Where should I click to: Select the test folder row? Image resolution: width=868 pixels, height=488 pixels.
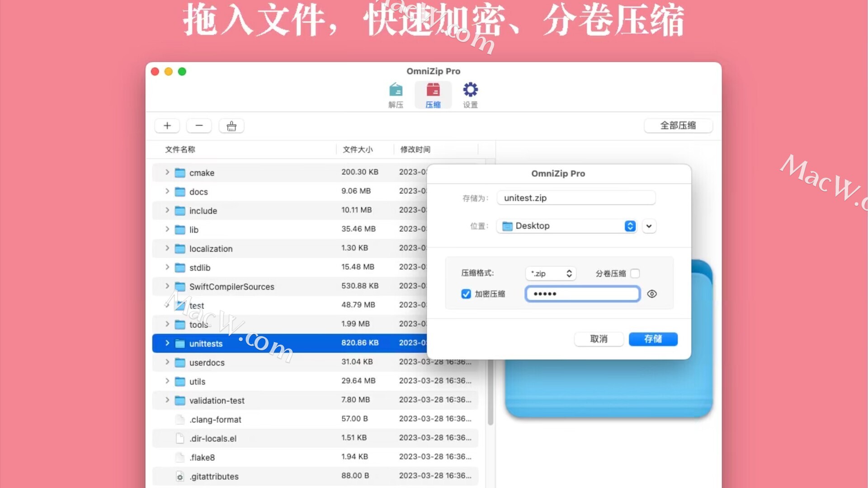[315, 305]
